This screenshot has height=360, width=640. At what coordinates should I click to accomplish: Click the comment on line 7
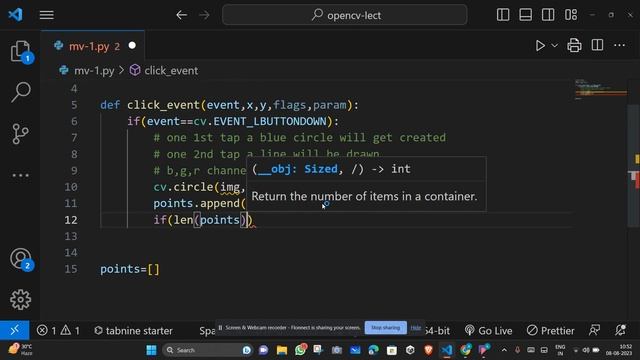(x=300, y=138)
